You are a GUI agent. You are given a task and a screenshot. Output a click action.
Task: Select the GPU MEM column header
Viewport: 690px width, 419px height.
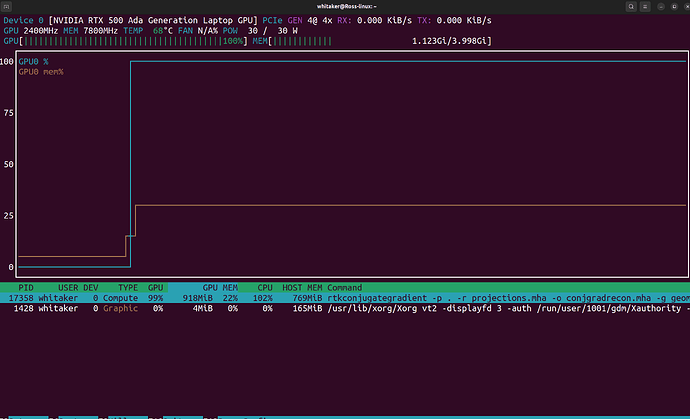(220, 288)
